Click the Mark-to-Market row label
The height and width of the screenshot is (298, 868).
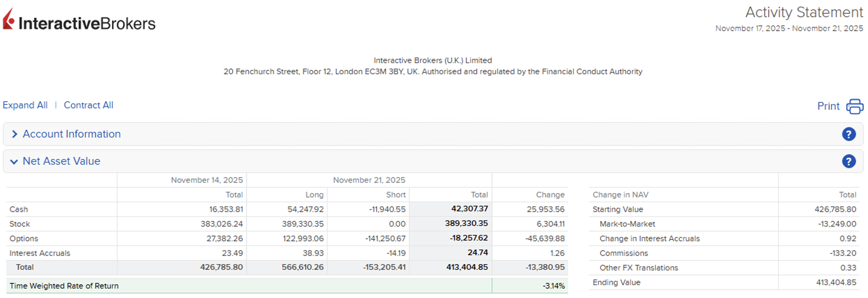(x=627, y=224)
